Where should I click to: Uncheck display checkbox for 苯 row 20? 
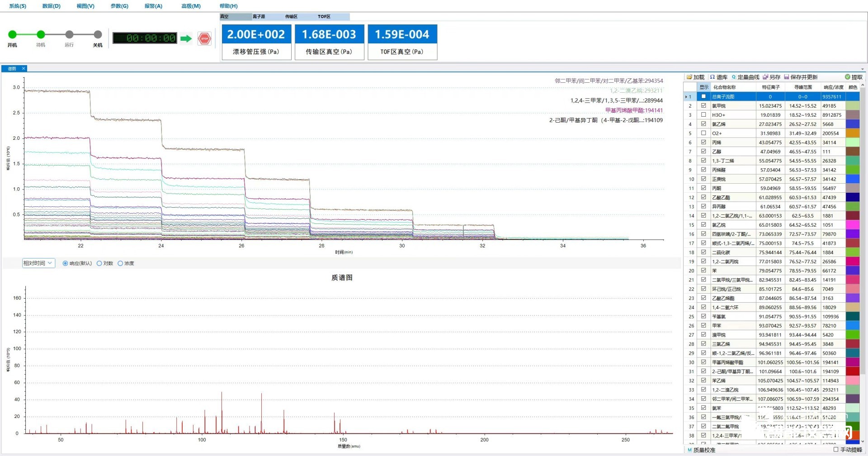click(x=703, y=270)
